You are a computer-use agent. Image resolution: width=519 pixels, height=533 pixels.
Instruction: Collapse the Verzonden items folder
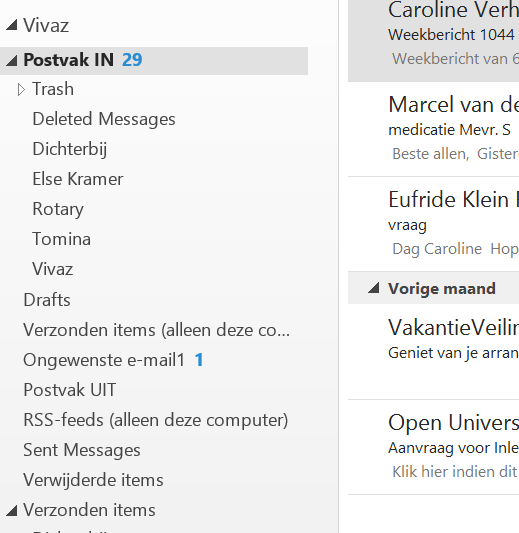12,511
